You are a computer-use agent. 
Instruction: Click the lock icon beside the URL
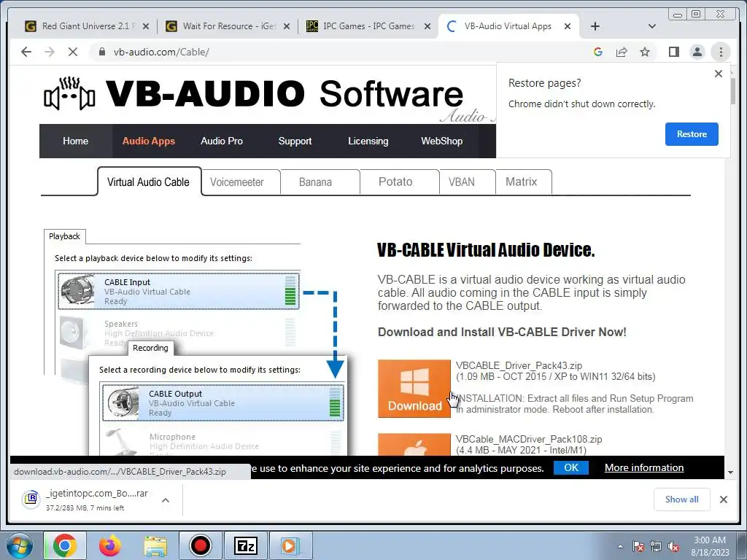click(101, 52)
